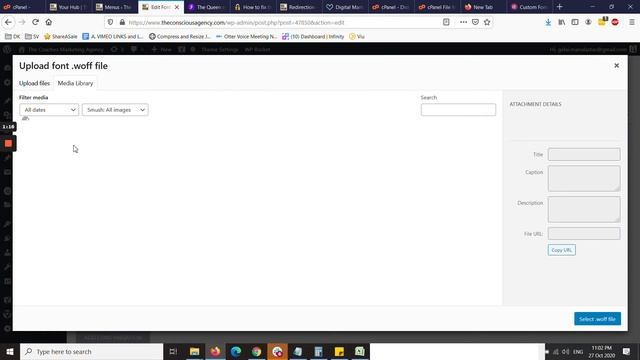Open Sticky Notes from the taskbar
This screenshot has height=360, width=640.
coord(339,351)
